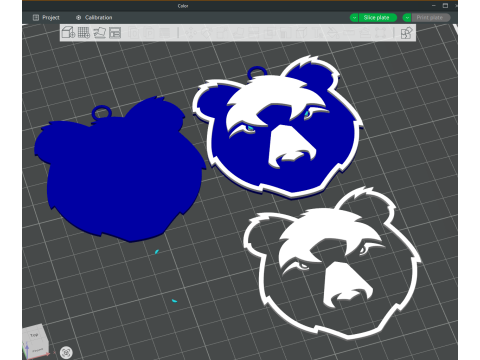Click the round icon beside the view cube
Viewport: 480px width, 360px height.
pos(66,352)
